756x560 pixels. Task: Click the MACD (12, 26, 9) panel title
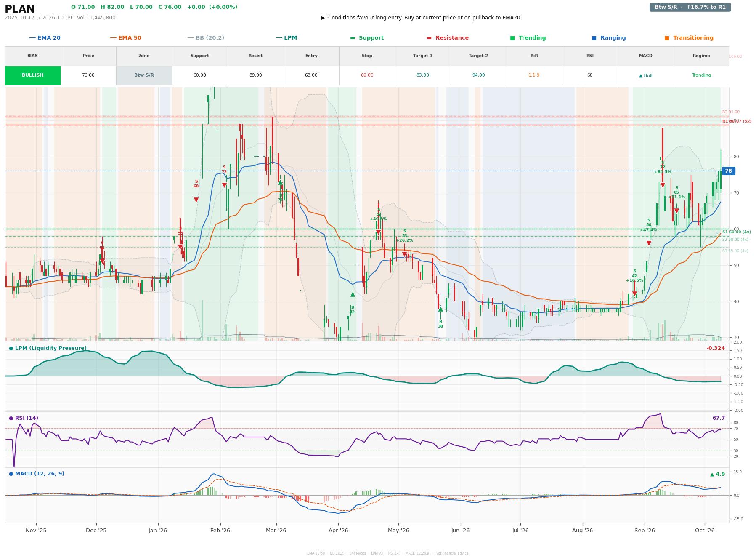[x=37, y=474]
